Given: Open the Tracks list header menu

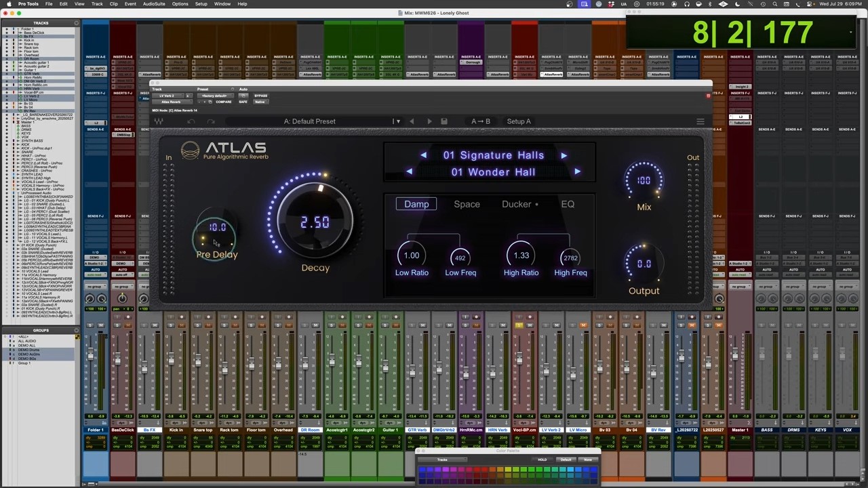Looking at the screenshot, I should [78, 23].
